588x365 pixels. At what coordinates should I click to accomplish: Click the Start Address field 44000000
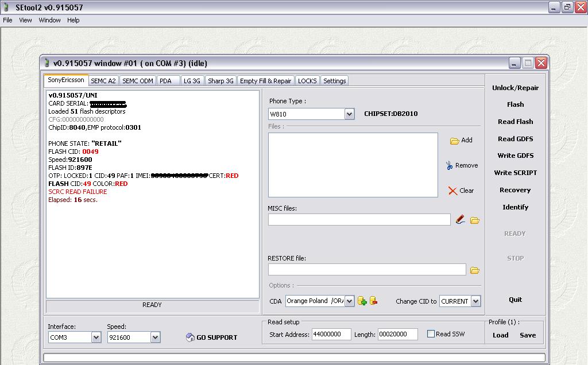pos(331,334)
